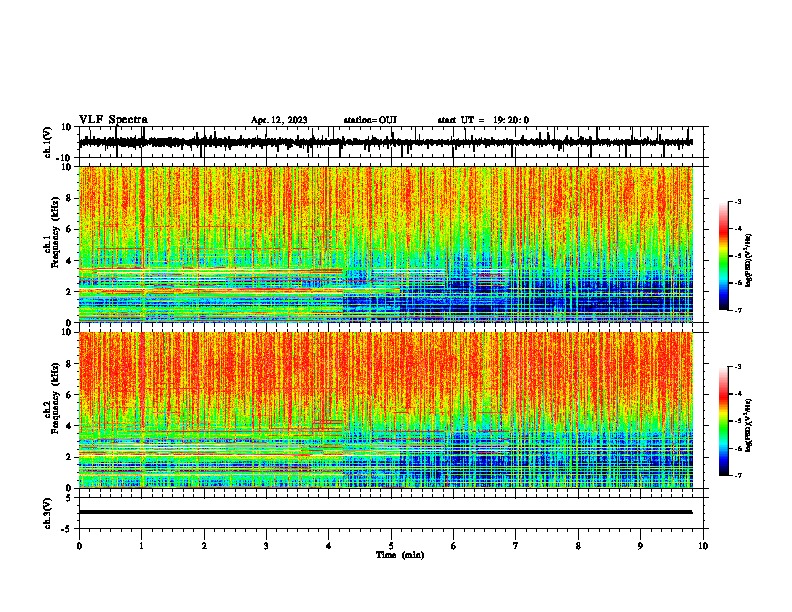Click the '-7' label on ch.1 color scale
792x612 pixels.
point(737,311)
